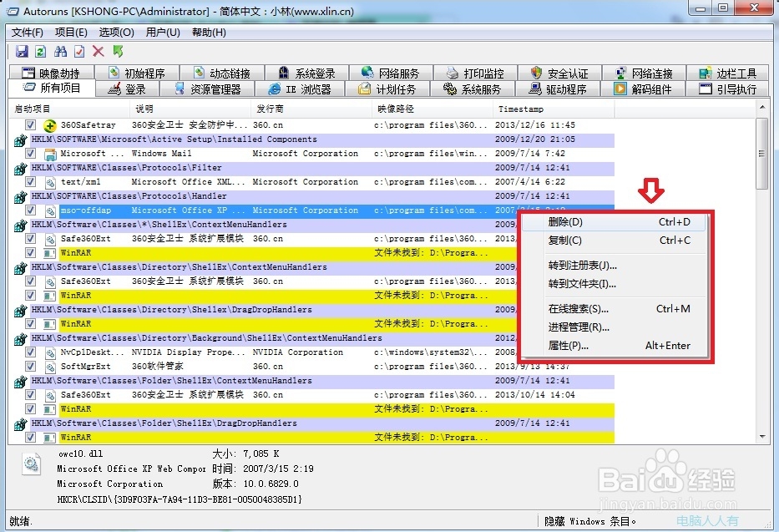Click the red X delete toolbar icon
Screen dimensions: 779x532
point(96,51)
